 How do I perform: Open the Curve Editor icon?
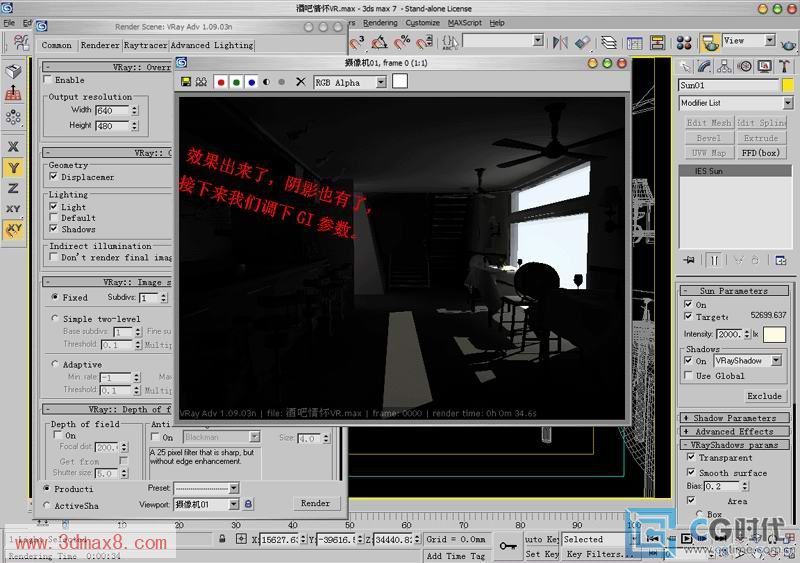pos(634,43)
